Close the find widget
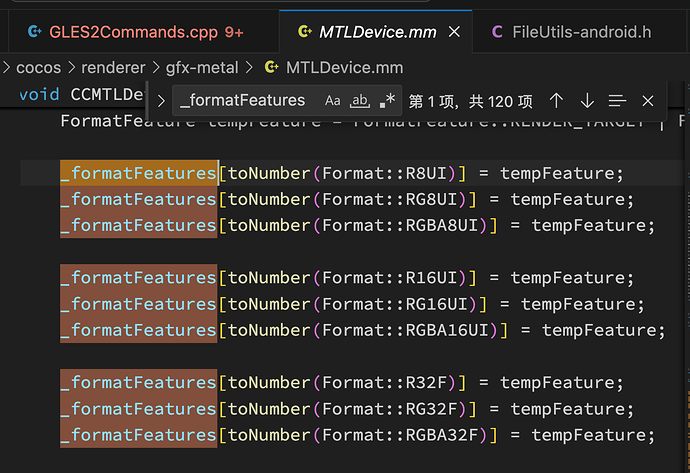Image resolution: width=690 pixels, height=473 pixels. click(648, 101)
